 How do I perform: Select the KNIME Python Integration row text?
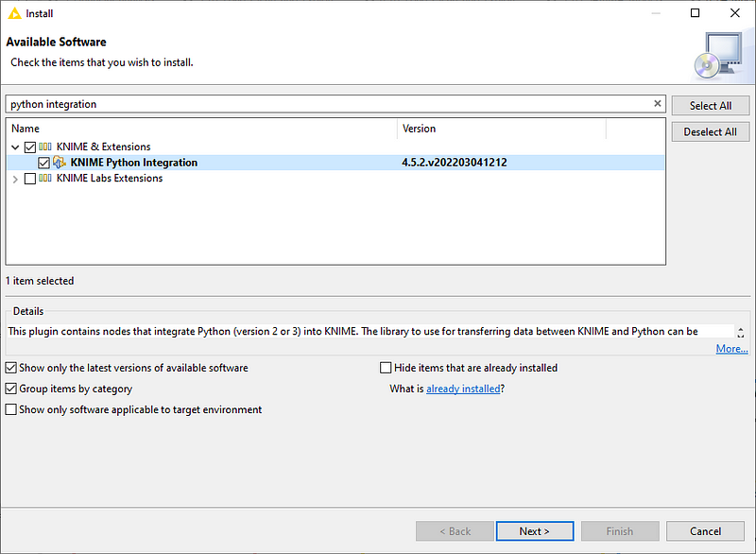[134, 163]
